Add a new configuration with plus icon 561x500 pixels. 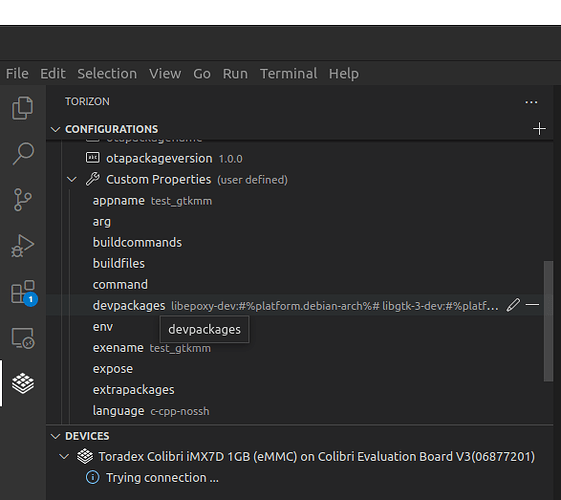(539, 129)
